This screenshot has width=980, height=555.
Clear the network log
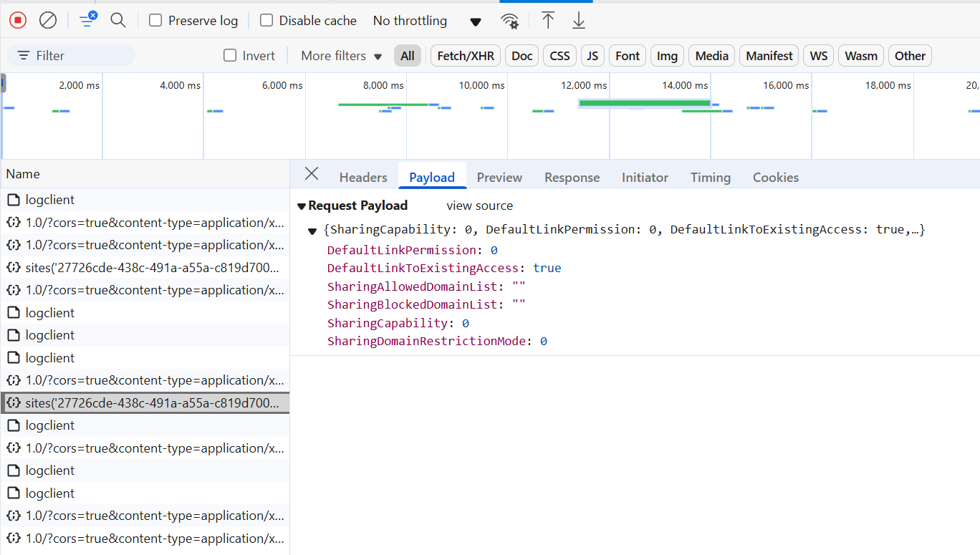(48, 21)
